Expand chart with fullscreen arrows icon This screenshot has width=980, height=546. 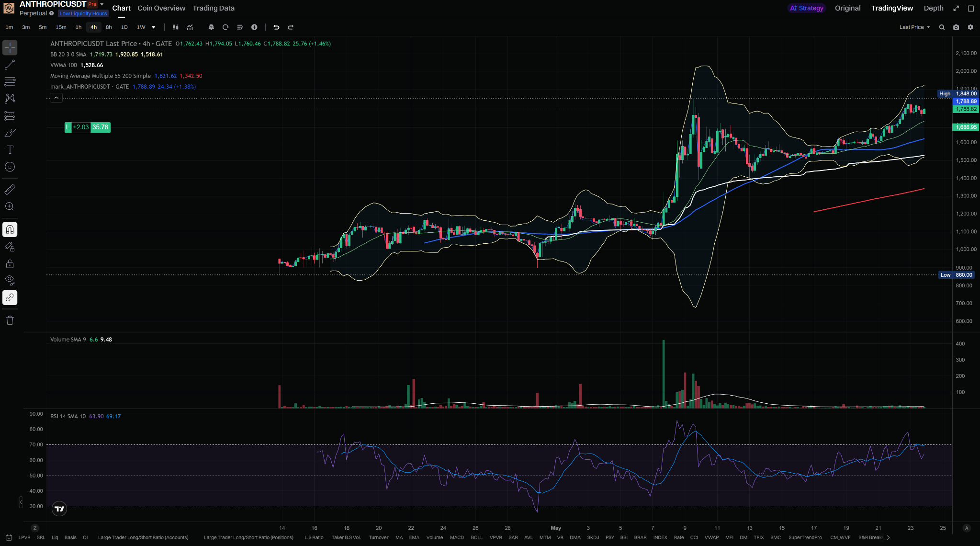(956, 8)
